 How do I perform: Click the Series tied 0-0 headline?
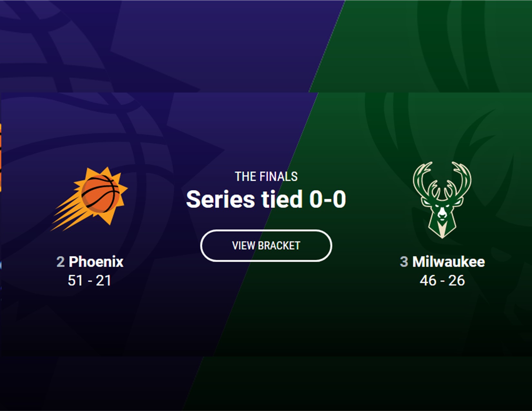266,199
